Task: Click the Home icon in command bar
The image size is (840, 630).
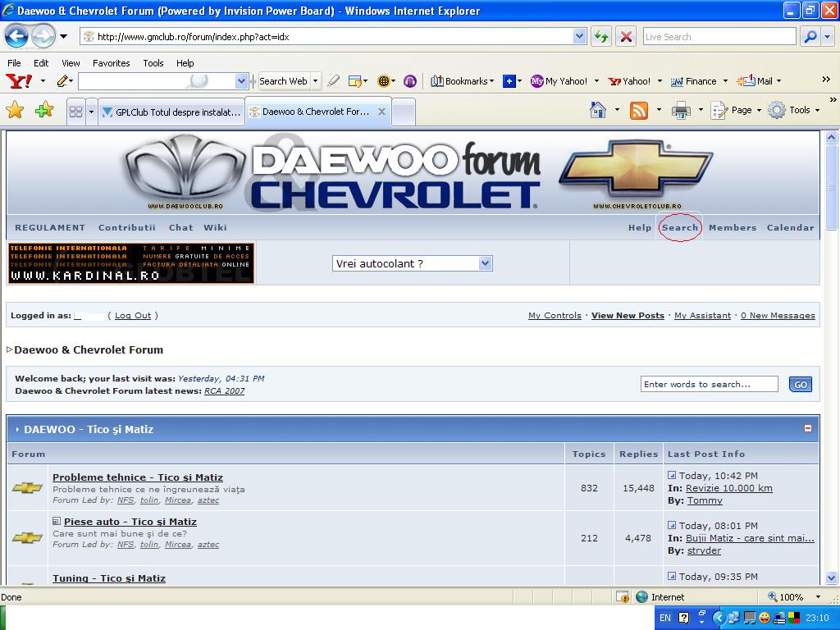Action: [x=598, y=110]
